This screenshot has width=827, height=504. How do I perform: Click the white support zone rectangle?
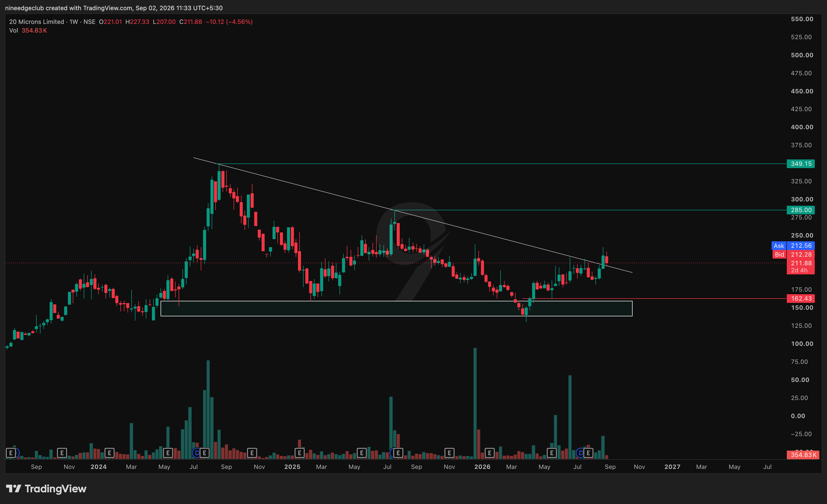pos(396,308)
